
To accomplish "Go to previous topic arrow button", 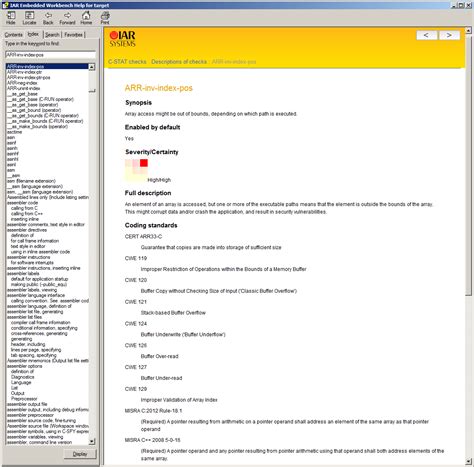I will coord(426,35).
